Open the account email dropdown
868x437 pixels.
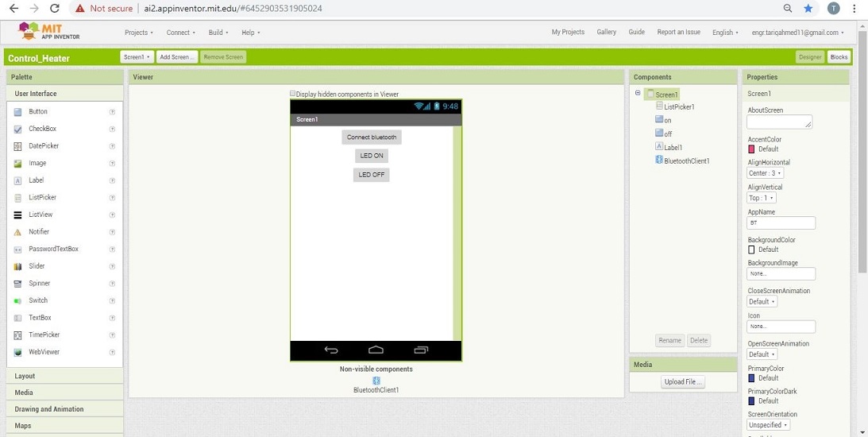pyautogui.click(x=797, y=33)
